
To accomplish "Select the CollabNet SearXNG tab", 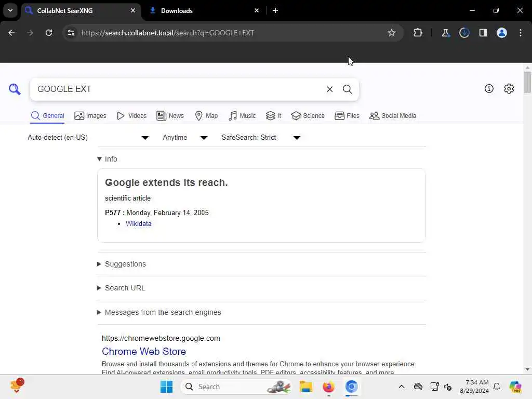I will (82, 10).
